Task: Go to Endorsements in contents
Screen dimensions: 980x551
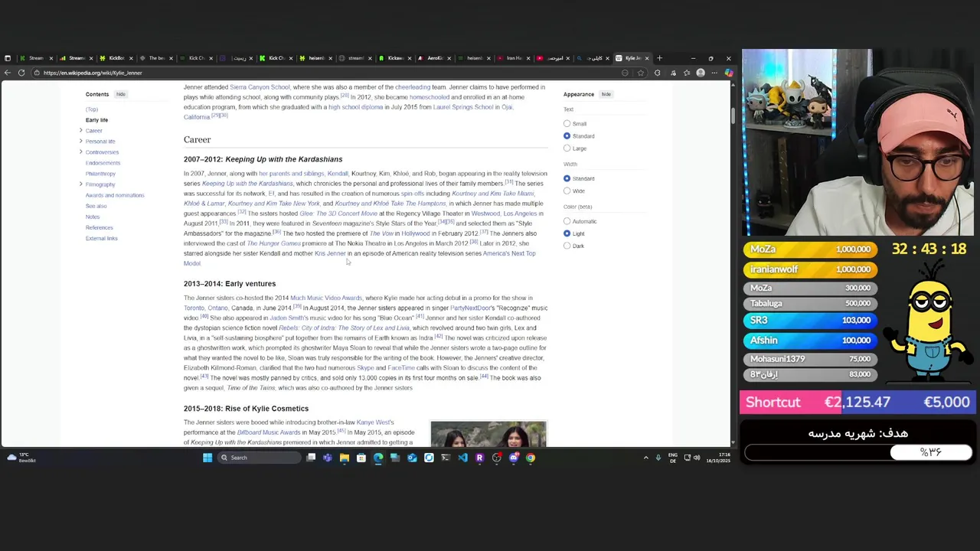Action: pyautogui.click(x=103, y=163)
